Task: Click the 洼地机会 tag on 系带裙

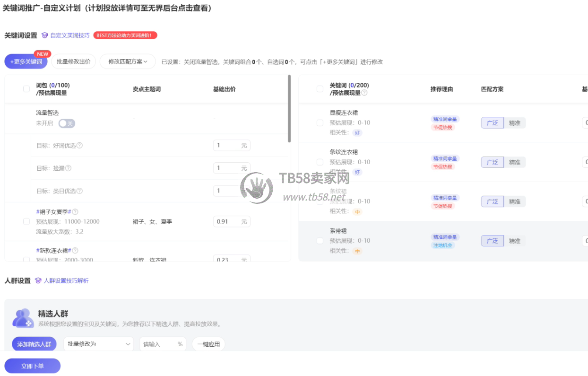Action: click(x=442, y=245)
